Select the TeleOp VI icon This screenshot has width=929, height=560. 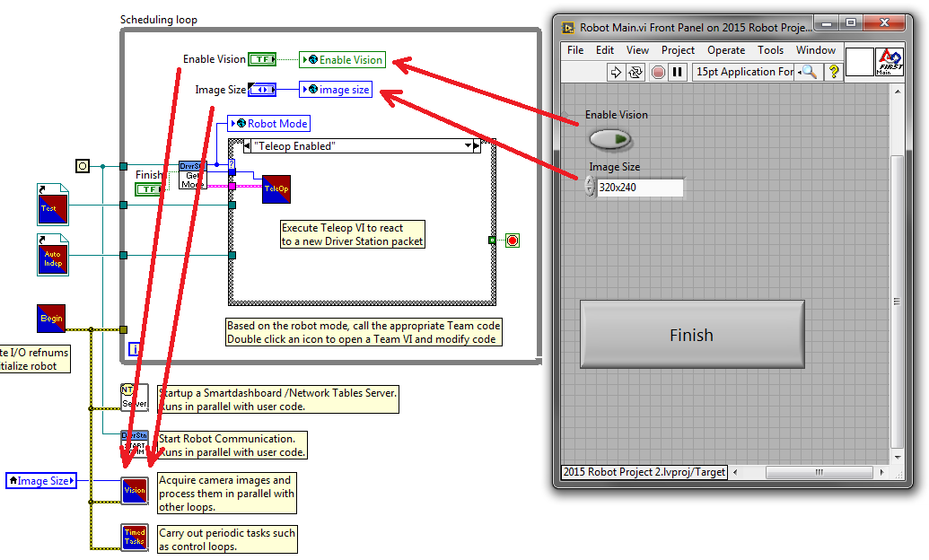(x=276, y=188)
